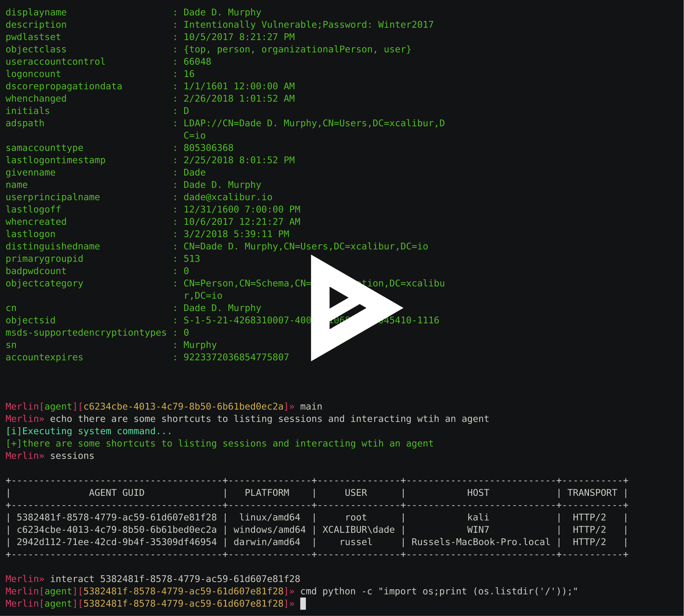
Task: Click the 'PLATFORM' table header
Action: coord(267,493)
